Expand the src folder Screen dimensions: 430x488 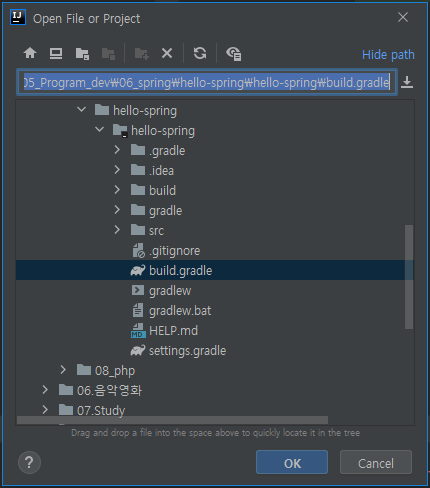pyautogui.click(x=117, y=230)
